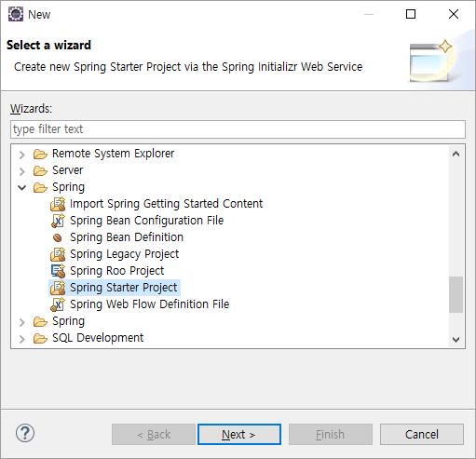
Task: Click the wizard list vertical scrollbar thumb
Action: (x=456, y=294)
